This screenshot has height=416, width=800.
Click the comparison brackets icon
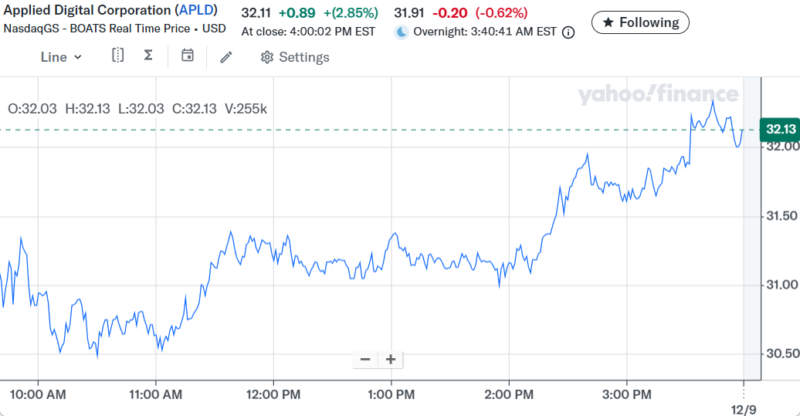(118, 56)
